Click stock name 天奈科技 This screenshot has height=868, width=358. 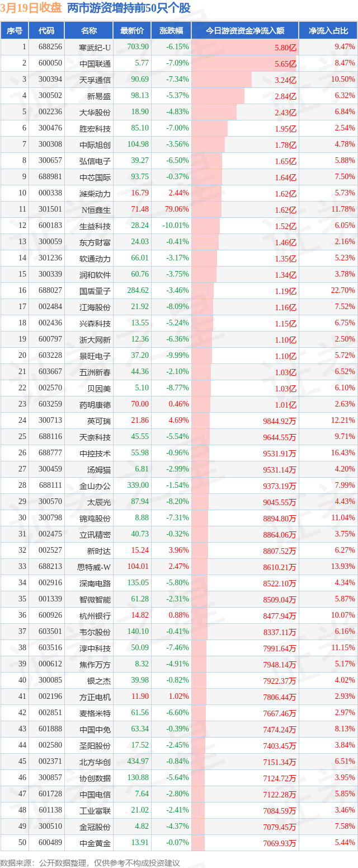click(x=95, y=437)
